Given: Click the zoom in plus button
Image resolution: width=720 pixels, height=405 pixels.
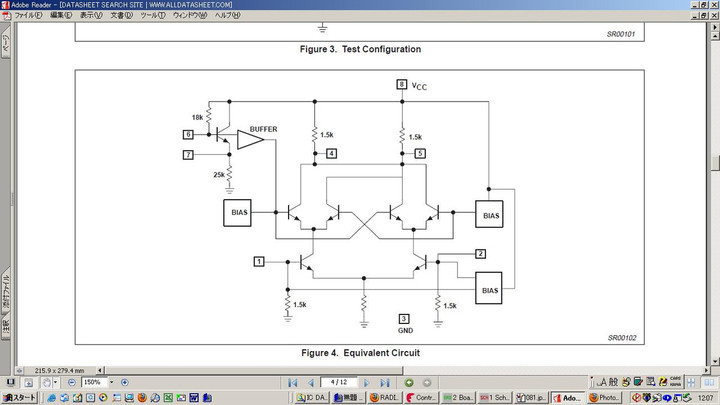Looking at the screenshot, I should click(123, 383).
